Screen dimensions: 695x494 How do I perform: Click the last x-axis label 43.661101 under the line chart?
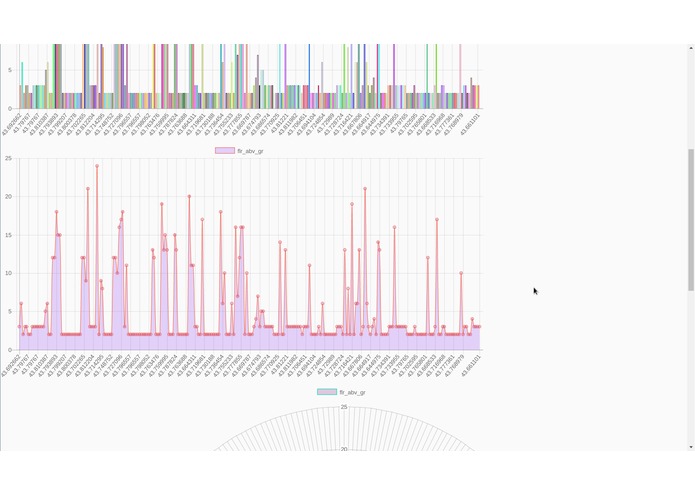coord(470,365)
